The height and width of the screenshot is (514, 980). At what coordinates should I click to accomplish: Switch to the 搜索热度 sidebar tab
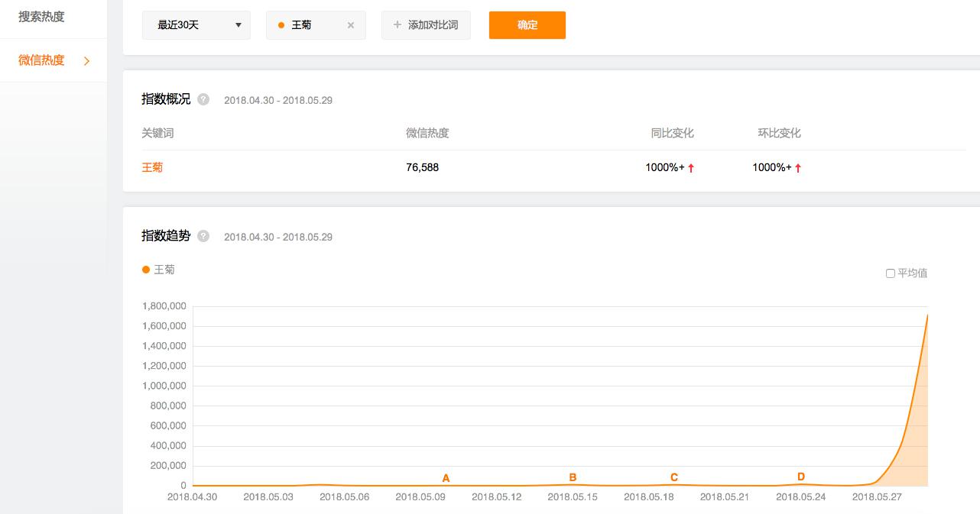pos(41,17)
